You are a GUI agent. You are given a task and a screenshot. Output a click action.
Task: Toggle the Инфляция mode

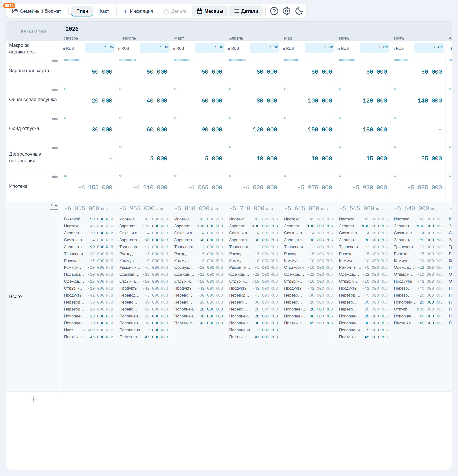pyautogui.click(x=138, y=11)
